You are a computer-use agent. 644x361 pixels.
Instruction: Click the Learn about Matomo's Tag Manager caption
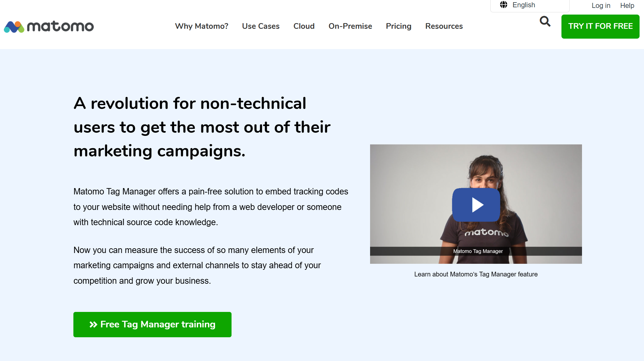click(x=476, y=274)
